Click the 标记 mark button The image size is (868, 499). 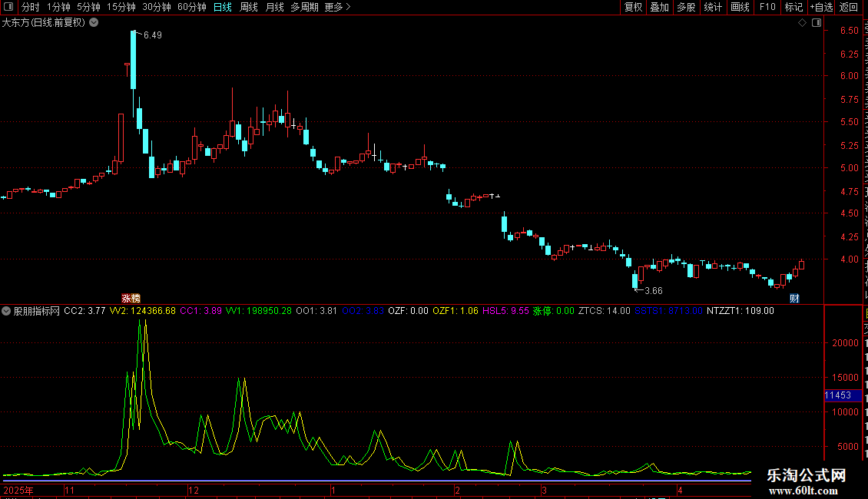[x=793, y=7]
